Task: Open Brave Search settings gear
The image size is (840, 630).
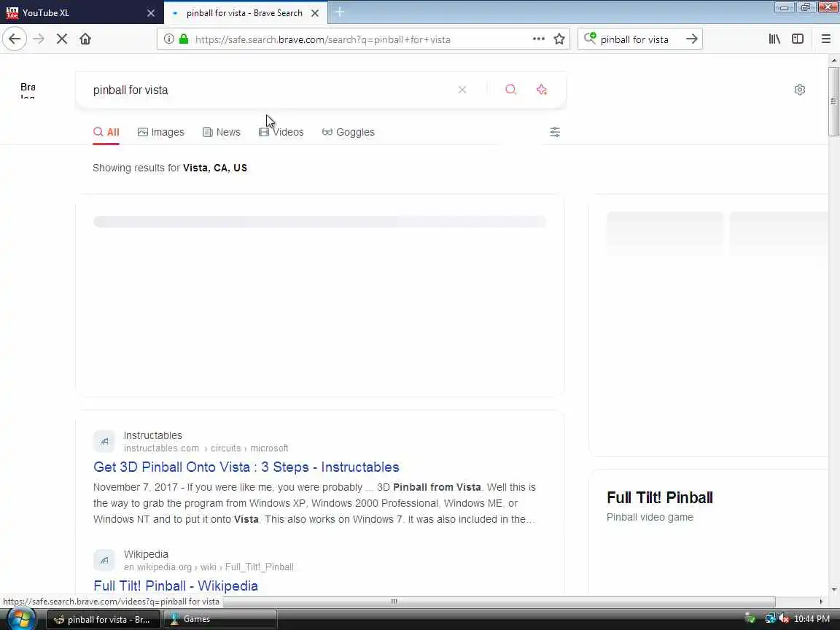Action: (x=799, y=90)
